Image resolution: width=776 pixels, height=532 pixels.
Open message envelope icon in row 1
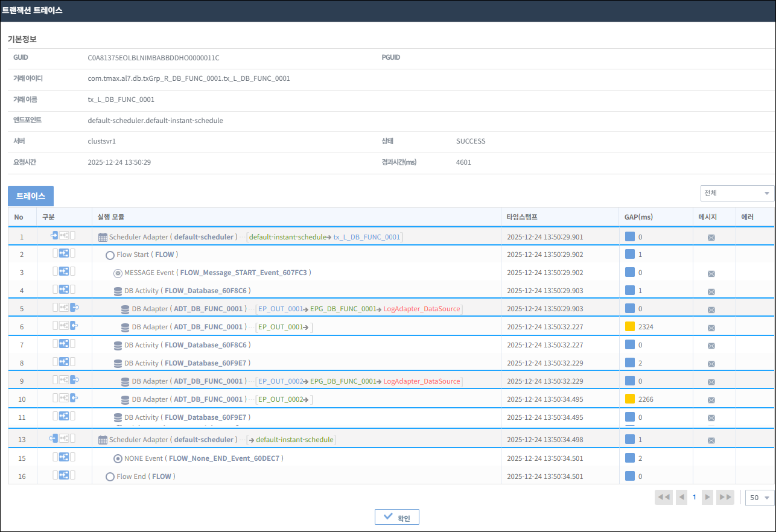pyautogui.click(x=711, y=237)
